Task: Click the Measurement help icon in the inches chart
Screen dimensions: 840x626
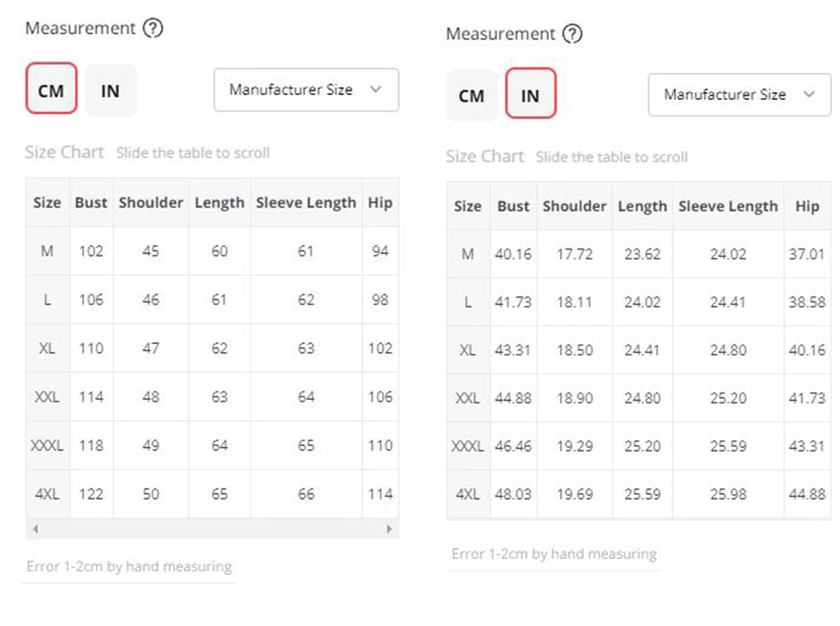Action: pyautogui.click(x=572, y=34)
